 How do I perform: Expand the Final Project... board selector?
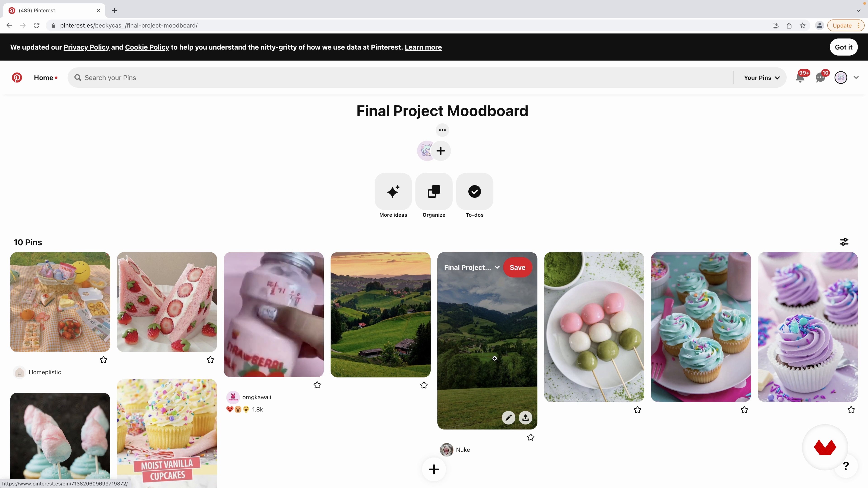tap(472, 267)
